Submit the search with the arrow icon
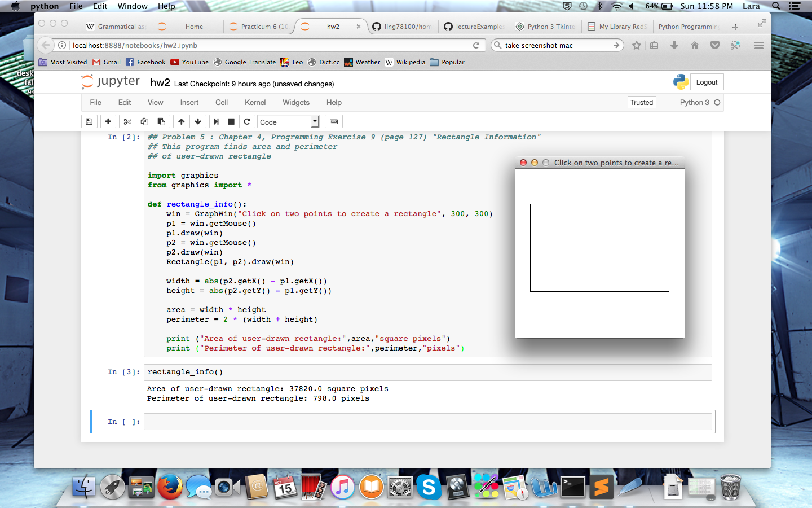Image resolution: width=812 pixels, height=508 pixels. (x=616, y=45)
